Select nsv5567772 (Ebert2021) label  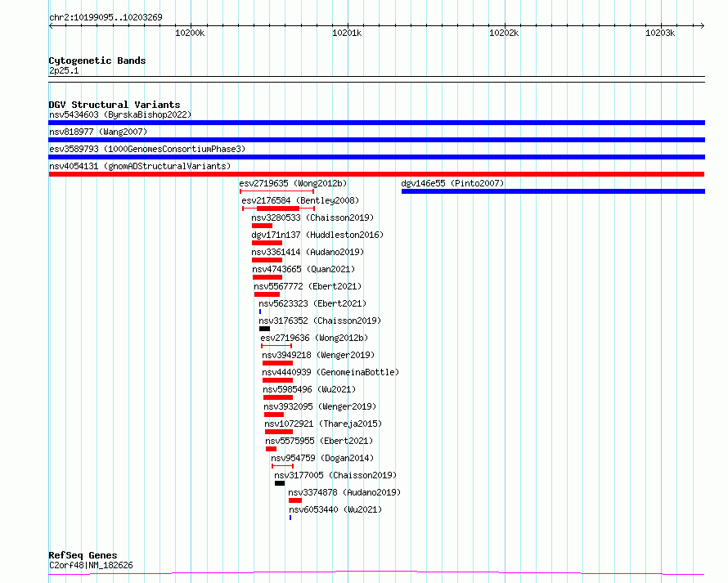pos(308,286)
